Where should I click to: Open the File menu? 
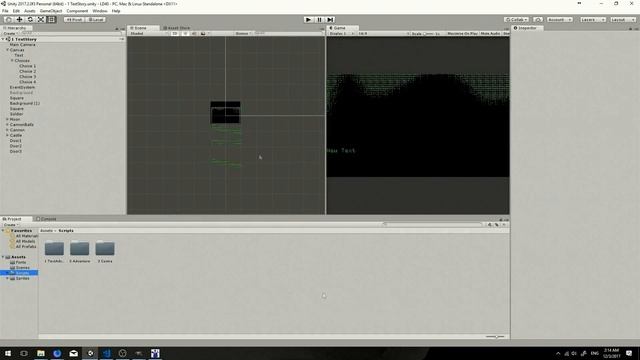5,11
